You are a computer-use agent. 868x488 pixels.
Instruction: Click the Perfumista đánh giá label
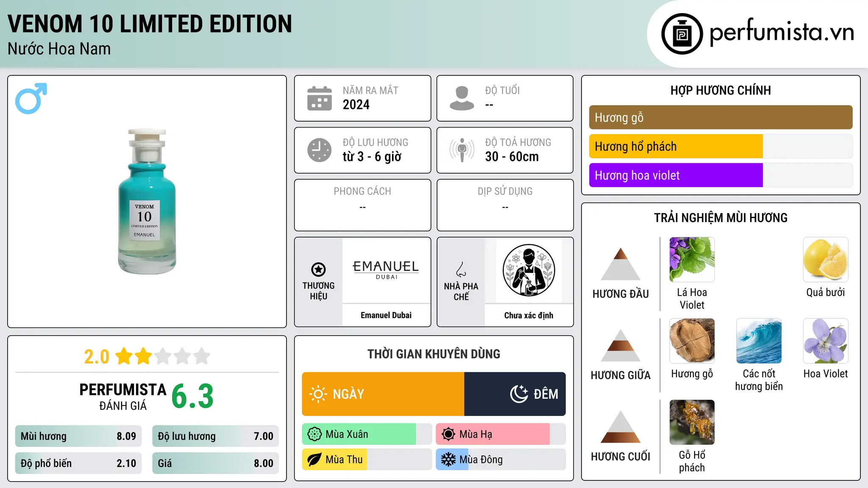[x=123, y=396]
